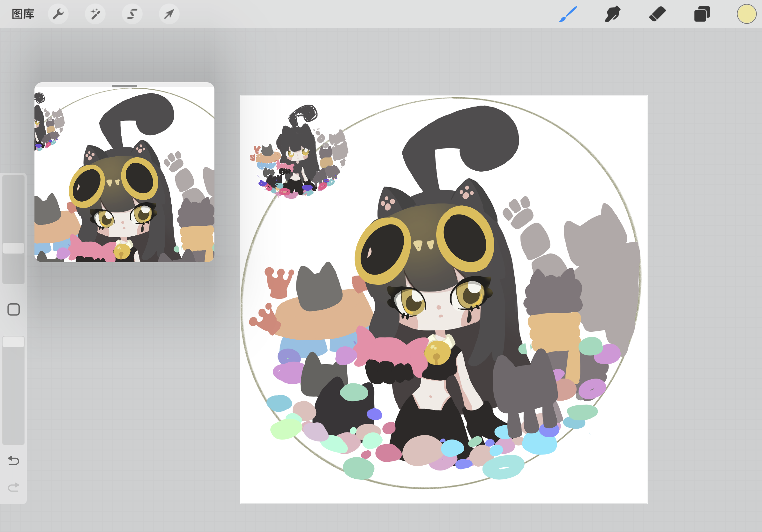The height and width of the screenshot is (532, 762).
Task: Redo the last undone action
Action: click(14, 487)
